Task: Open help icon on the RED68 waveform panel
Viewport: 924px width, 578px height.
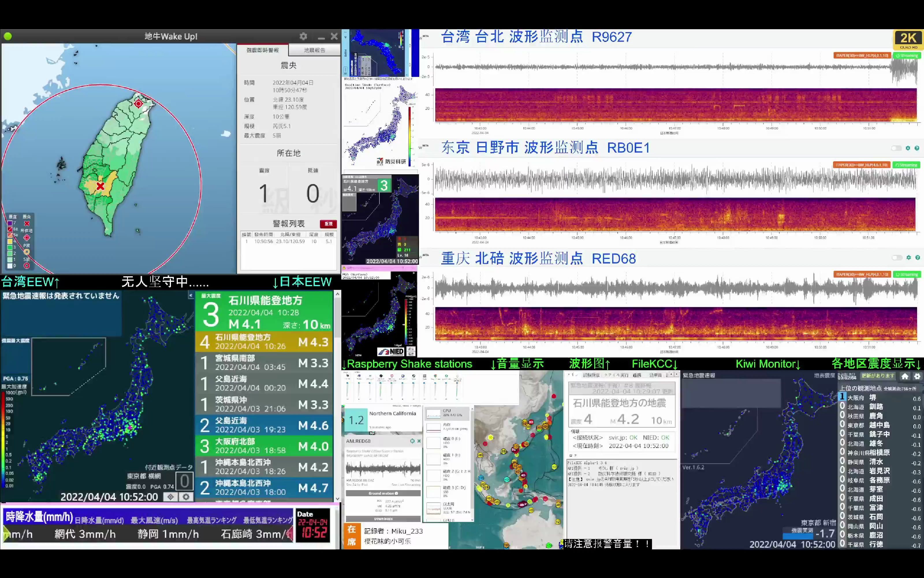Action: (x=917, y=258)
